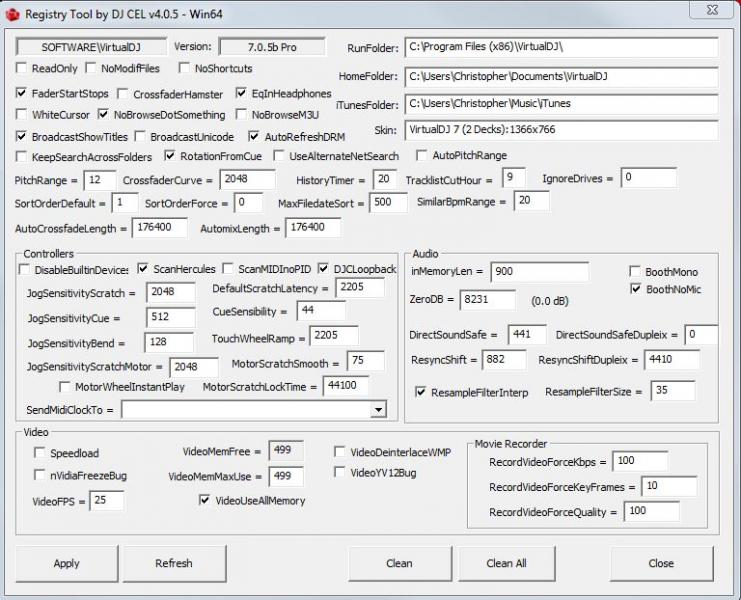Focus the CrossfaderCurve value field

[x=247, y=180]
